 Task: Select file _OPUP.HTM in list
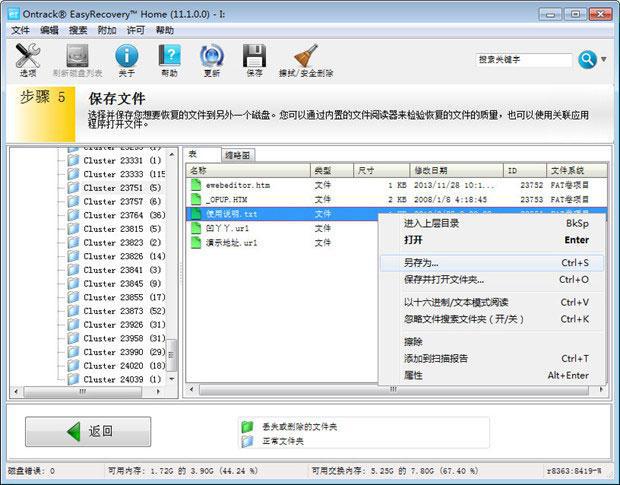coord(397,200)
